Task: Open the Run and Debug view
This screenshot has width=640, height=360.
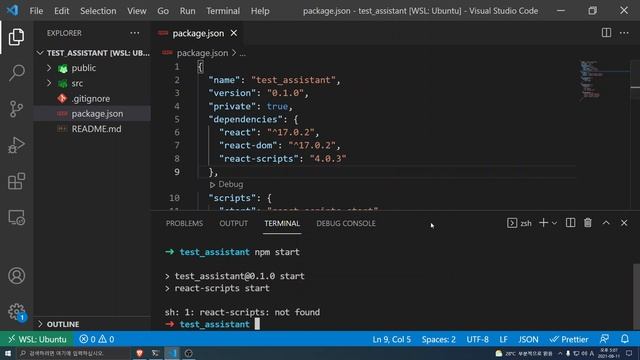Action: [x=16, y=145]
